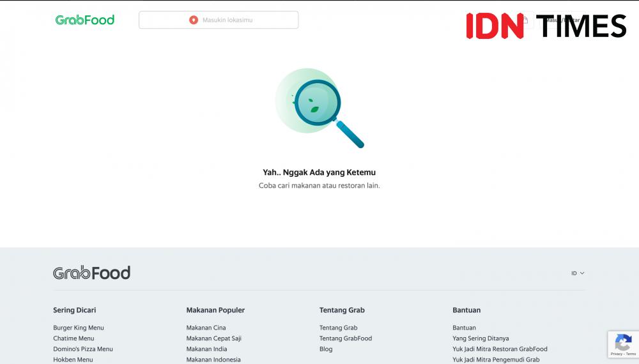Open the Blog link

click(326, 349)
